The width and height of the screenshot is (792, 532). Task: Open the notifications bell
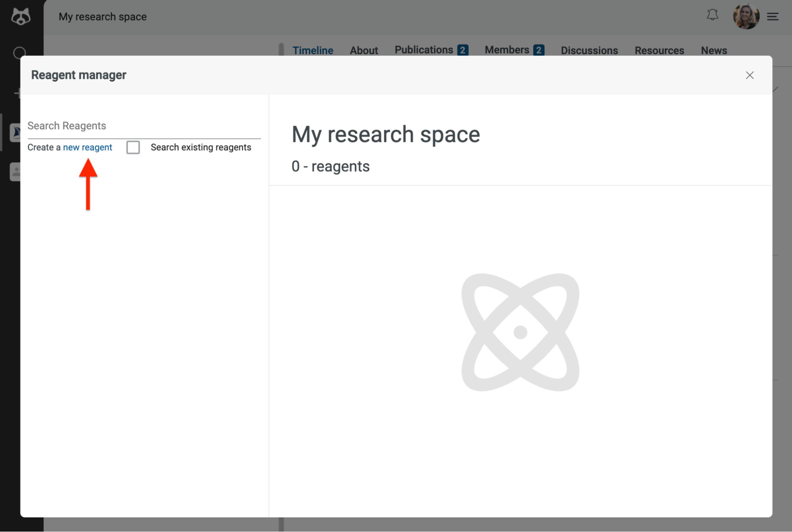click(x=712, y=16)
